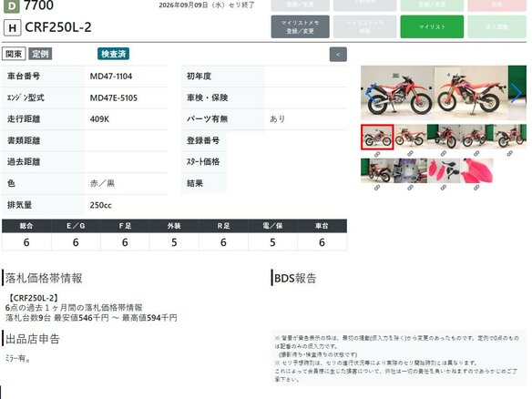Click the price range line '最安値546千円 ～ 最高値594千円'
532x399 pixels.
click(116, 318)
